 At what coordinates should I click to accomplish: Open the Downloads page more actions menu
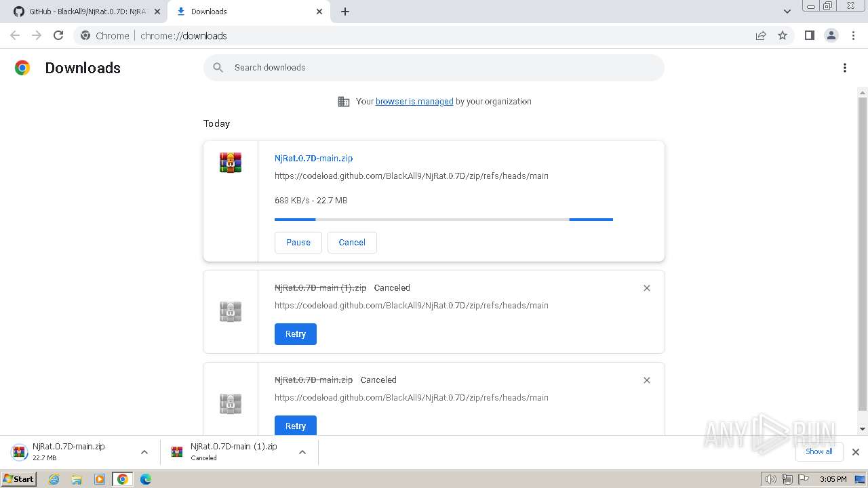pos(844,68)
